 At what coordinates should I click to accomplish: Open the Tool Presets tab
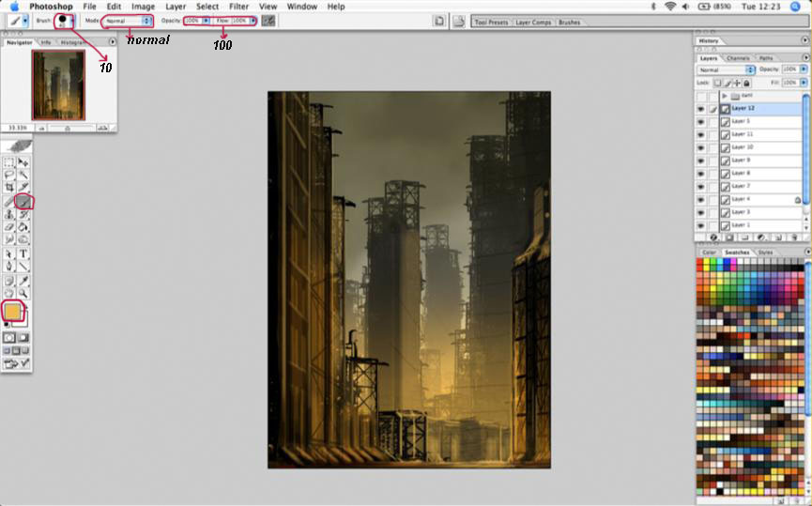pyautogui.click(x=493, y=22)
